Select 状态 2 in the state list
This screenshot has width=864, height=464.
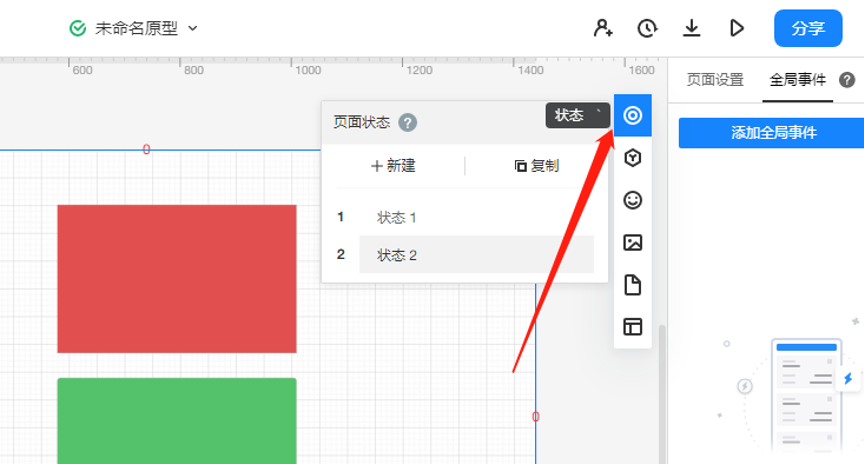(x=396, y=255)
